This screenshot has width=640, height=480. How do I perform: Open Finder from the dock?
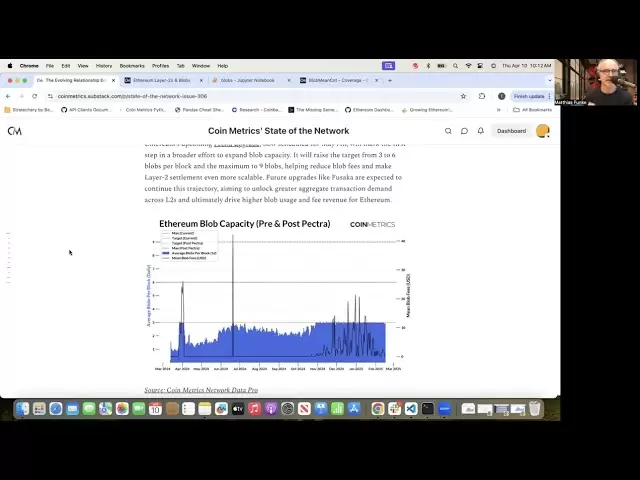point(22,409)
